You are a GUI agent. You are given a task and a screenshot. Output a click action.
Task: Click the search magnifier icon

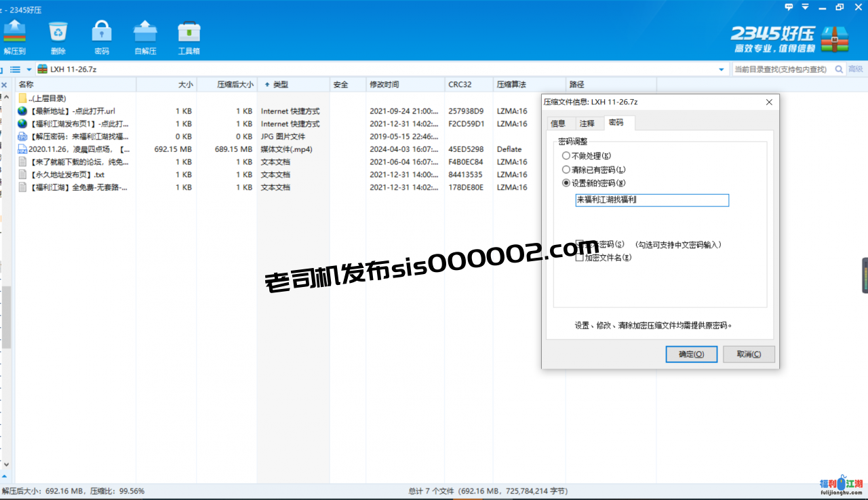pos(839,69)
